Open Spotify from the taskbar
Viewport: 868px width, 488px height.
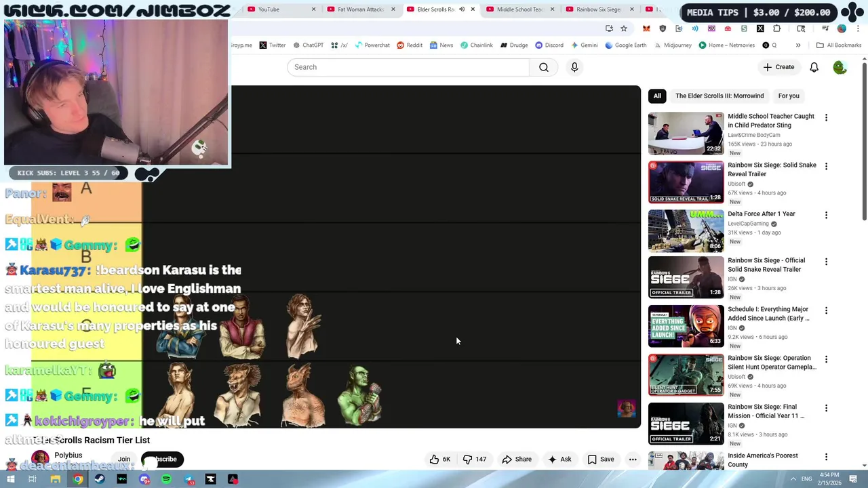tap(166, 479)
